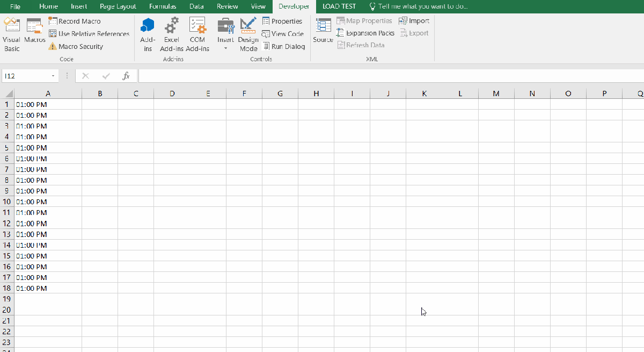Image resolution: width=644 pixels, height=352 pixels.
Task: Click cell A18 with 01:00 PM
Action: click(48, 288)
